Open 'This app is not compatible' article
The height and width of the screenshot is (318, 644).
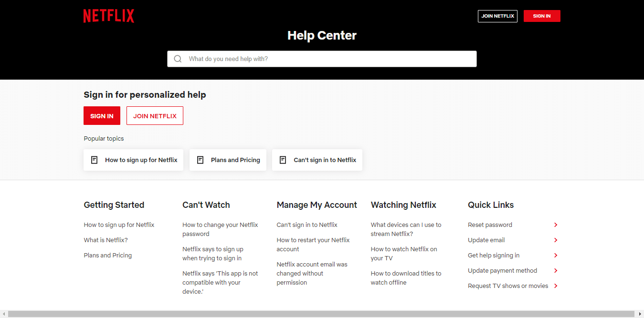pyautogui.click(x=220, y=283)
